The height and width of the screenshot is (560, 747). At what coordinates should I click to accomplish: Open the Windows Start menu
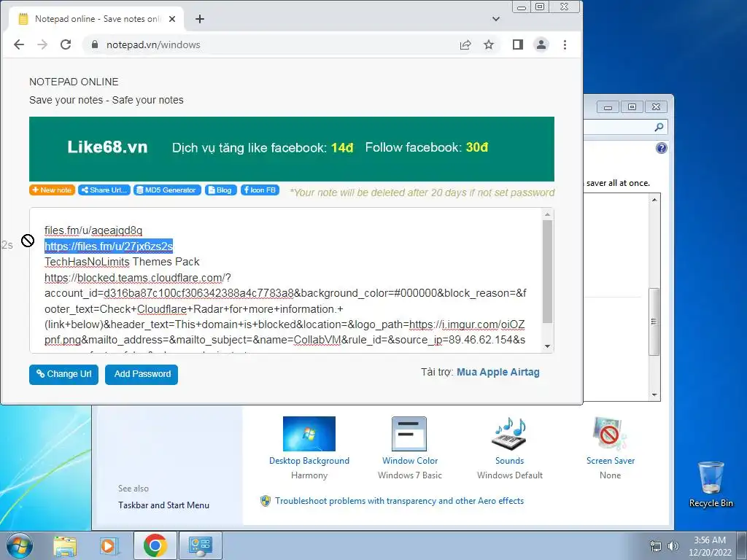point(19,545)
